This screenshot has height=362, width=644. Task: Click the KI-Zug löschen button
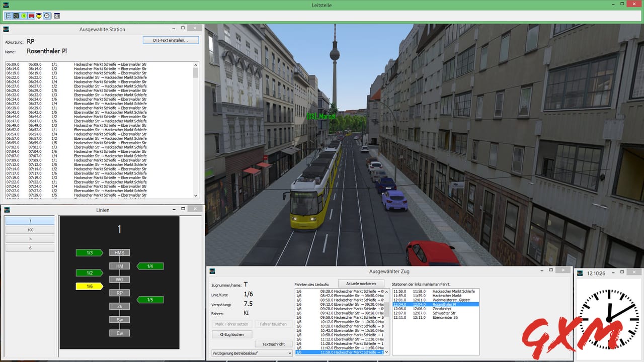pos(231,334)
